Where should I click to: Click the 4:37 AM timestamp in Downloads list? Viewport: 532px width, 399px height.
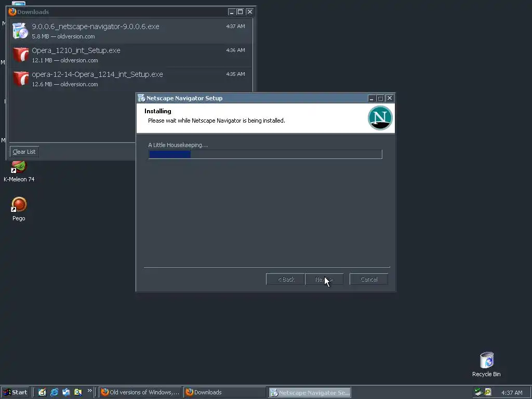235,26
